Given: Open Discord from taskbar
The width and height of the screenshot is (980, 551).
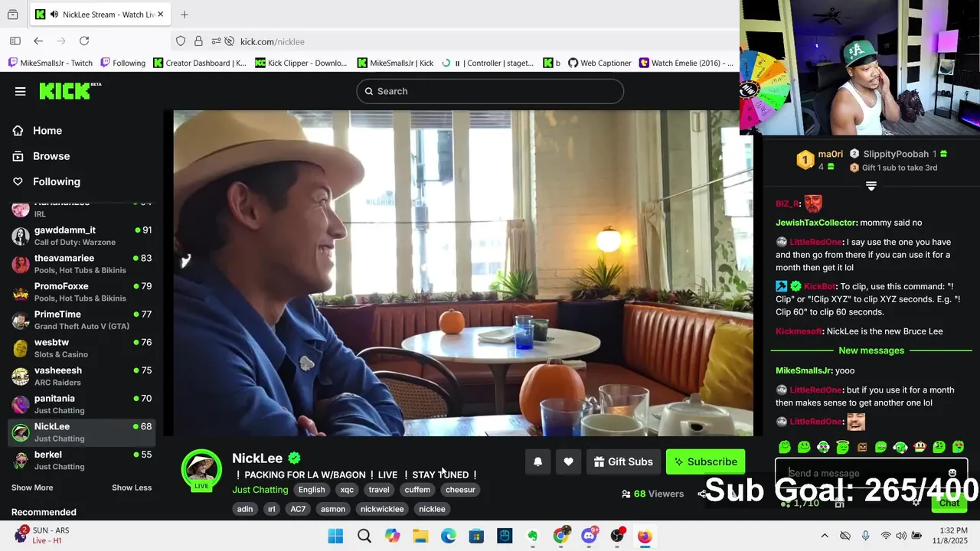Looking at the screenshot, I should [590, 536].
